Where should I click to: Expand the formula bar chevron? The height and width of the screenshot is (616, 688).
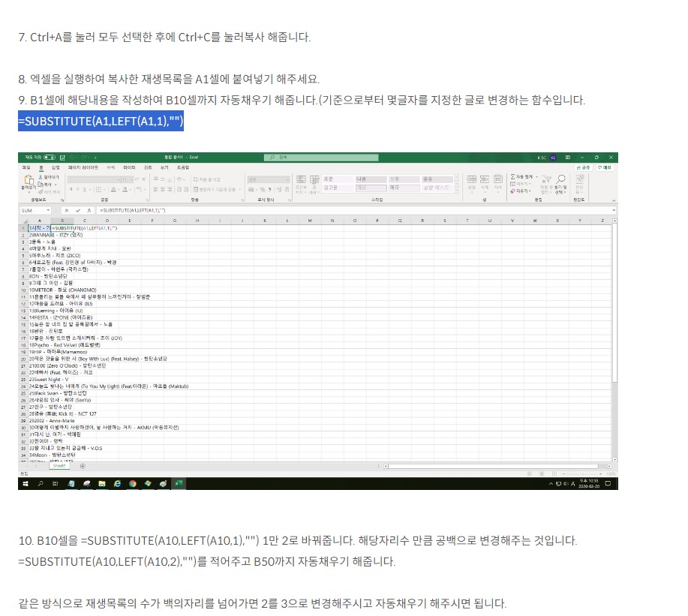pyautogui.click(x=614, y=211)
